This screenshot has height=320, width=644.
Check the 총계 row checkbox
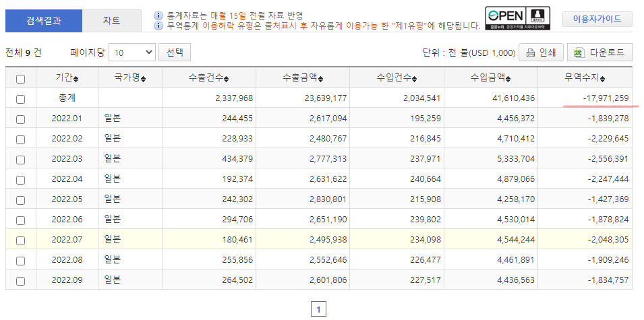[20, 99]
